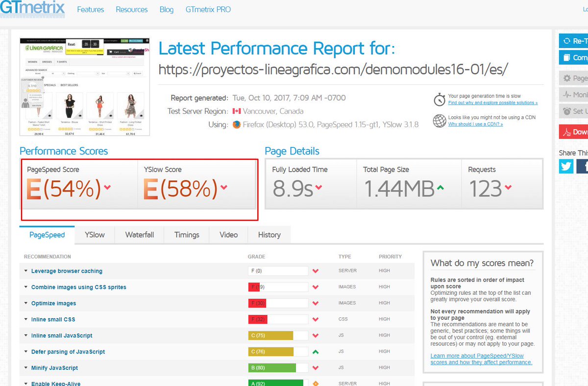Click green arrow beside Total Page Size
Screen dimensions: 588x386
click(441, 187)
